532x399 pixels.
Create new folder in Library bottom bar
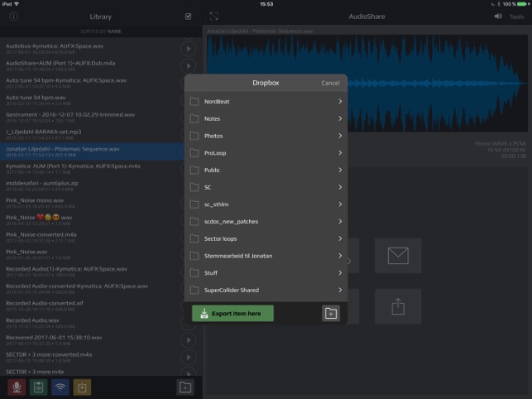point(185,387)
